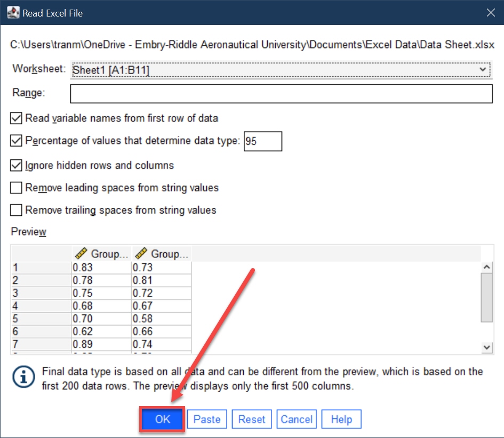Click preview cell with value 0.73
This screenshot has height=438, width=504.
tap(162, 267)
